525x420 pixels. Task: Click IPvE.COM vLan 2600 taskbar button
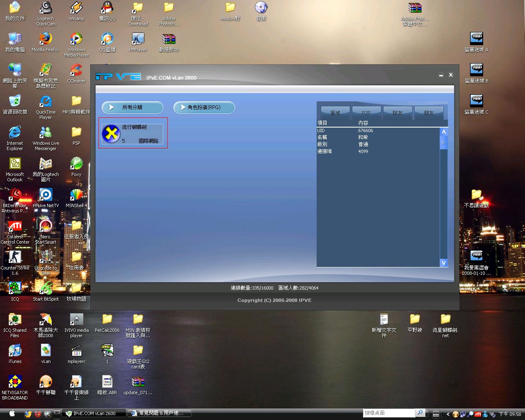[94, 413]
